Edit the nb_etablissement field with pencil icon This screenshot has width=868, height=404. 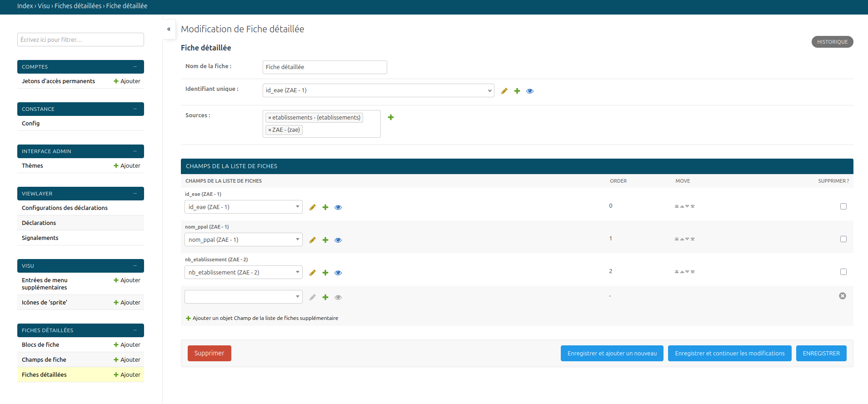coord(312,273)
